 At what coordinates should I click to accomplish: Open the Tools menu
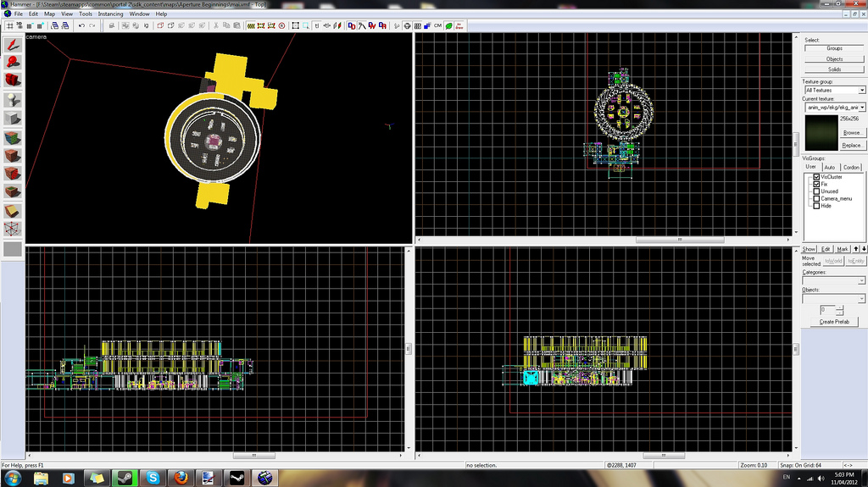(86, 14)
